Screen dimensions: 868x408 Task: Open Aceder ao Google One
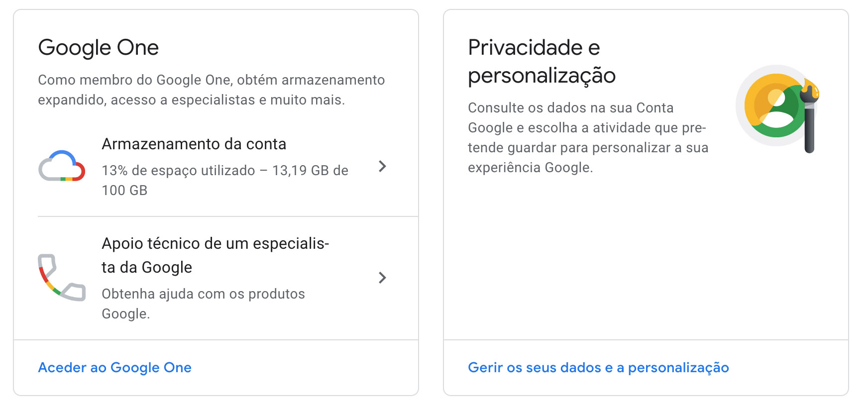pyautogui.click(x=115, y=367)
